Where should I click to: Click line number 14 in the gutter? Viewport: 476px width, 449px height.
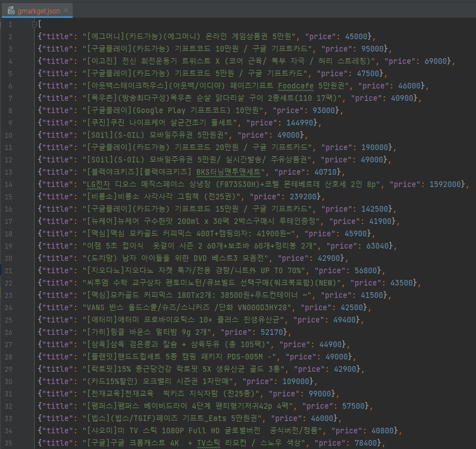8,184
